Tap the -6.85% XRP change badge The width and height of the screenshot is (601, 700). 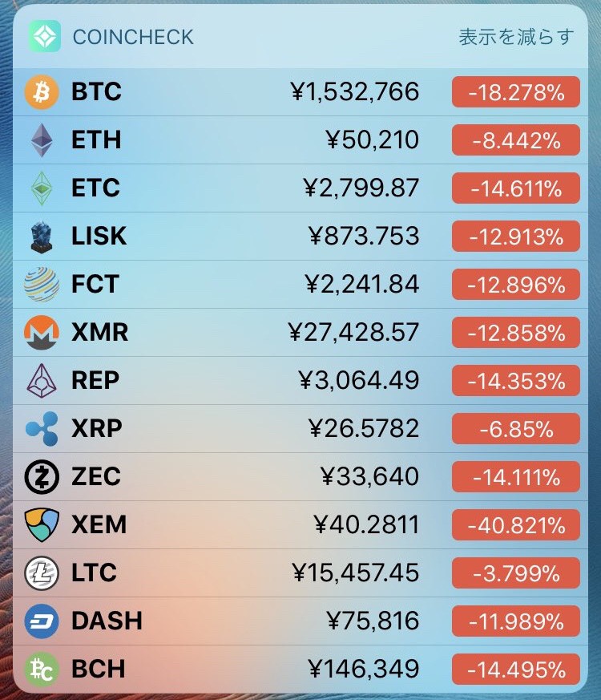516,429
